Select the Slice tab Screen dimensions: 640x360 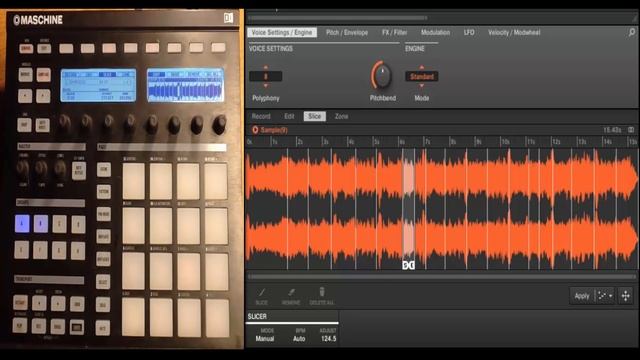[x=314, y=116]
